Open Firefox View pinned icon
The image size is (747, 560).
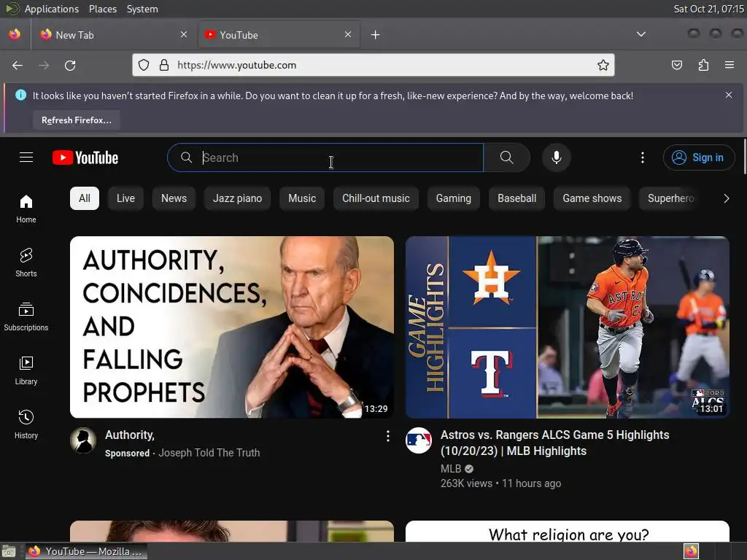click(x=15, y=34)
